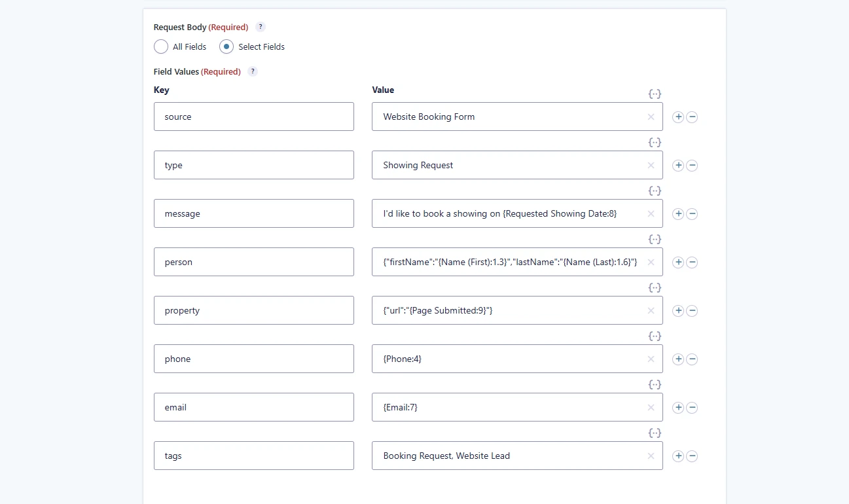Clear the Showing Request value
The width and height of the screenshot is (849, 504).
pos(651,166)
